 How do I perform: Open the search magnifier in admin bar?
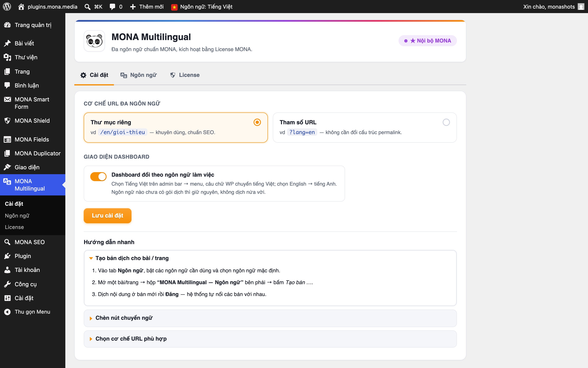pyautogui.click(x=87, y=7)
